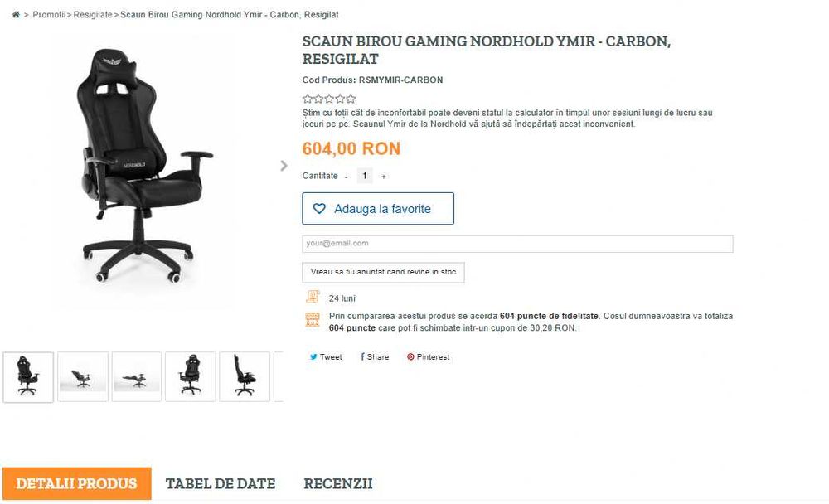Image resolution: width=829 pixels, height=504 pixels.
Task: Show next product image with arrow
Action: (284, 166)
